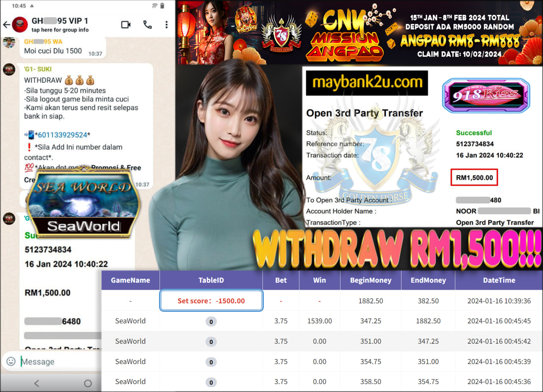Click the 'RM1,500.00' amount in chat receipt

(47, 293)
